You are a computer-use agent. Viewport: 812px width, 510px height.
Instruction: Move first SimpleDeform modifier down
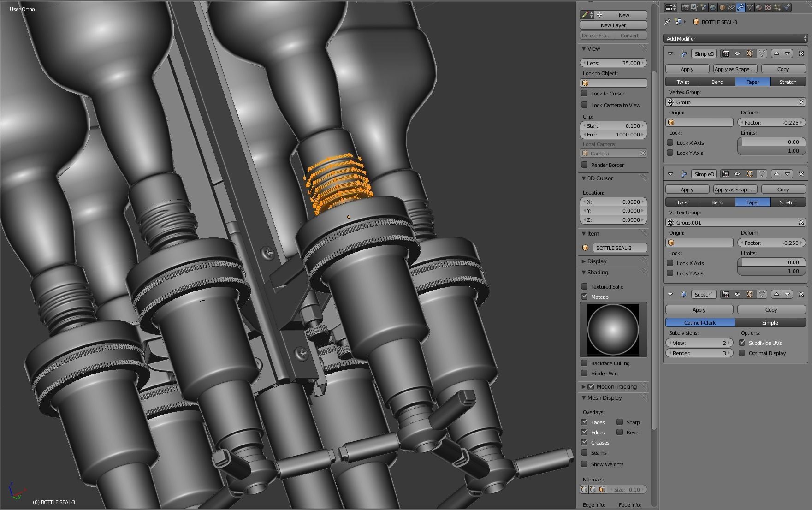(x=788, y=54)
